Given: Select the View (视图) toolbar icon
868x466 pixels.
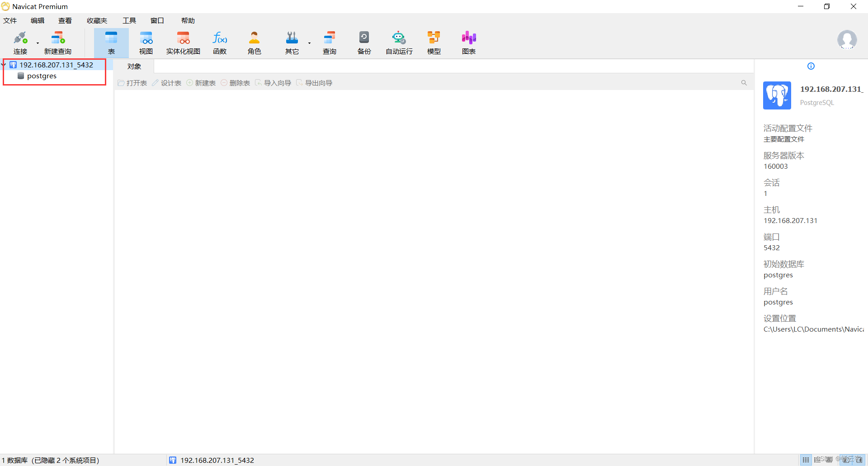Looking at the screenshot, I should tap(146, 43).
